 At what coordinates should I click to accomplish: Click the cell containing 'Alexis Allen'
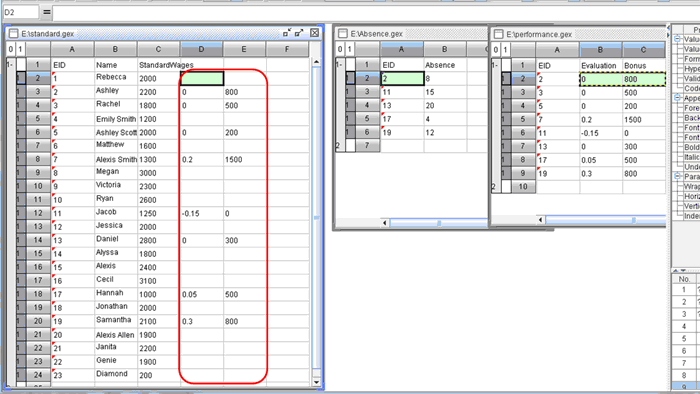116,335
